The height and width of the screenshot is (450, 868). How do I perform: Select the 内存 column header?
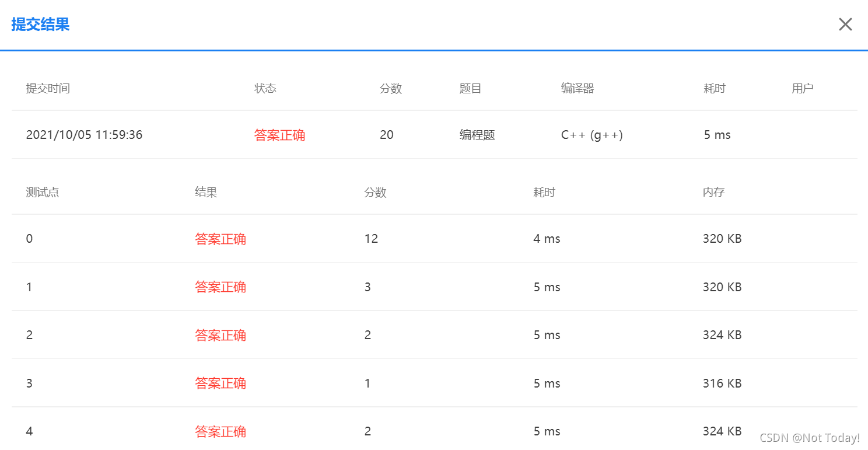[x=713, y=191]
